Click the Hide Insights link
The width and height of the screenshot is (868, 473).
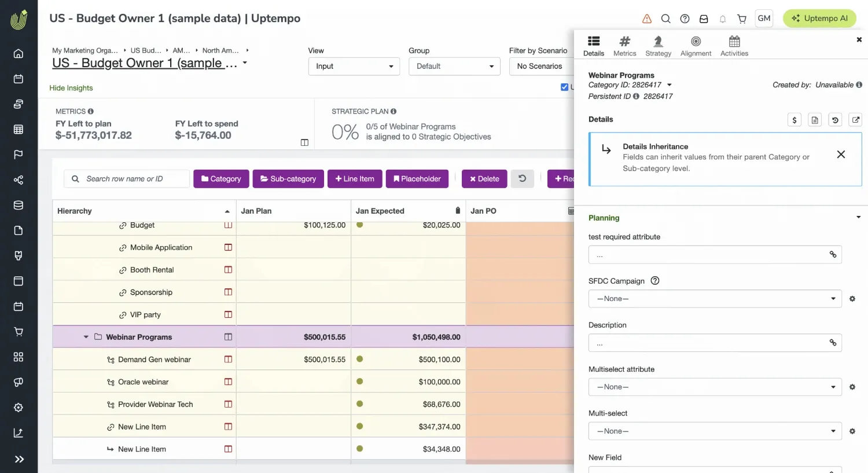point(71,88)
